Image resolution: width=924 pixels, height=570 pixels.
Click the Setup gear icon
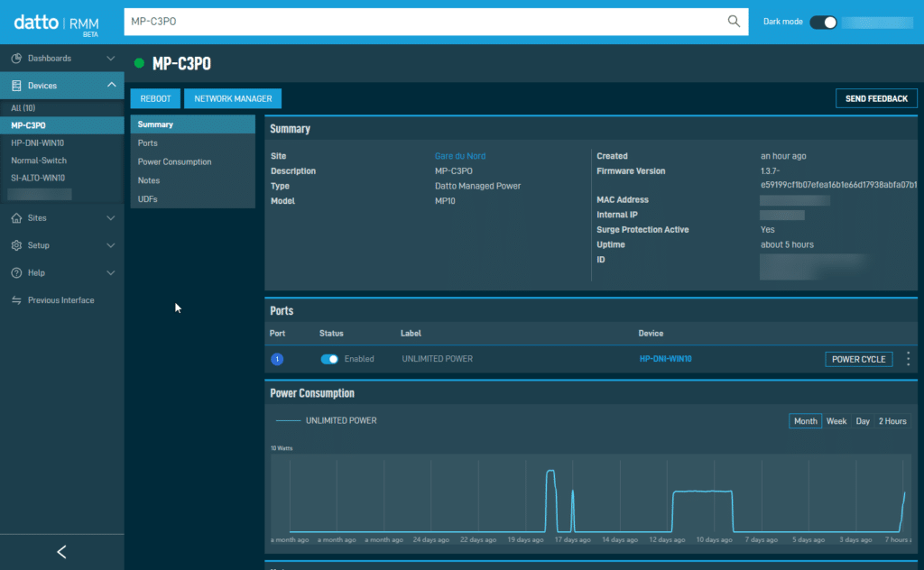tap(16, 245)
